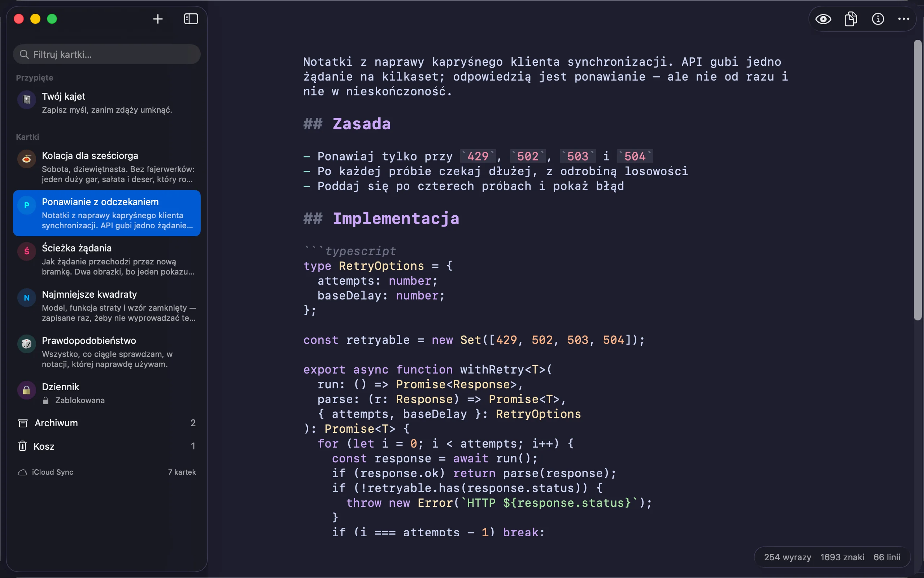Click the Implementacja heading in editor

click(396, 218)
